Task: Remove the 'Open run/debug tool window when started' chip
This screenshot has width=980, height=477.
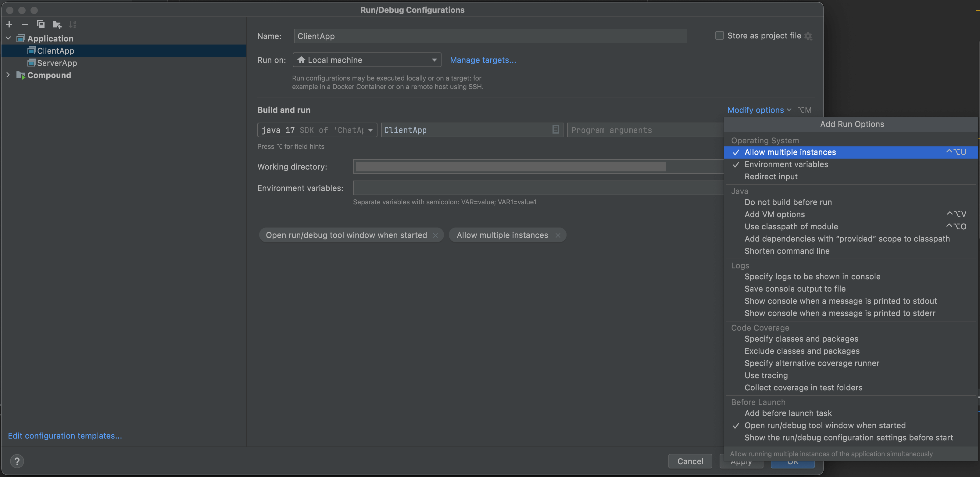Action: point(436,235)
